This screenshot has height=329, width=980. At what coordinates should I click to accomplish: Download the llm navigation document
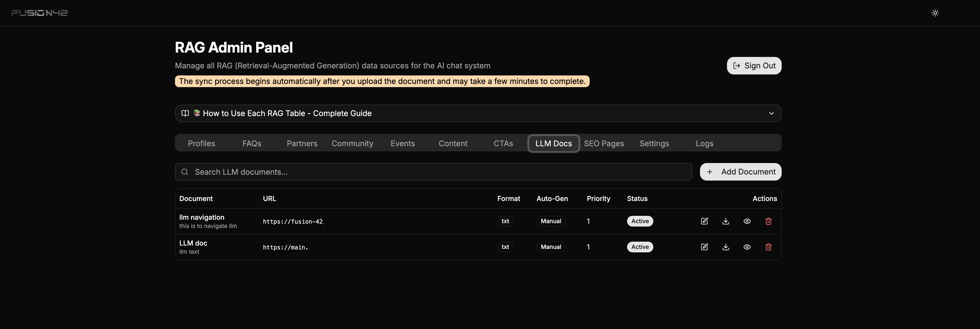pyautogui.click(x=726, y=221)
